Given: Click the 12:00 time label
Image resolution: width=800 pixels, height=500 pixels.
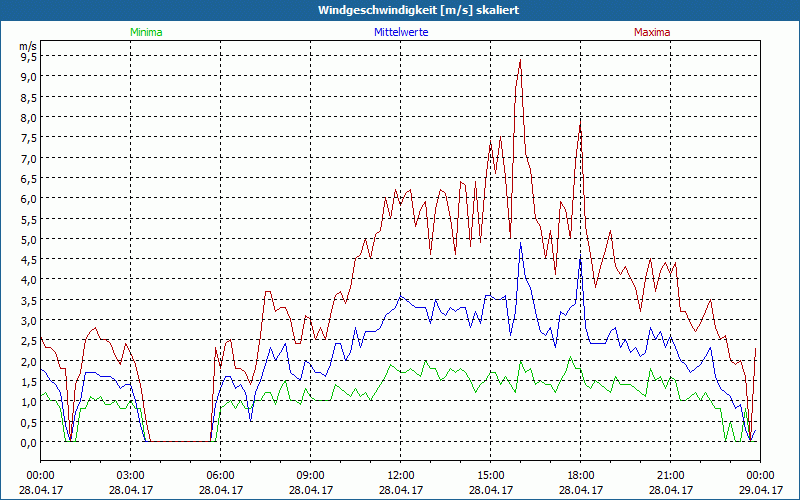Looking at the screenshot, I should click(401, 476).
